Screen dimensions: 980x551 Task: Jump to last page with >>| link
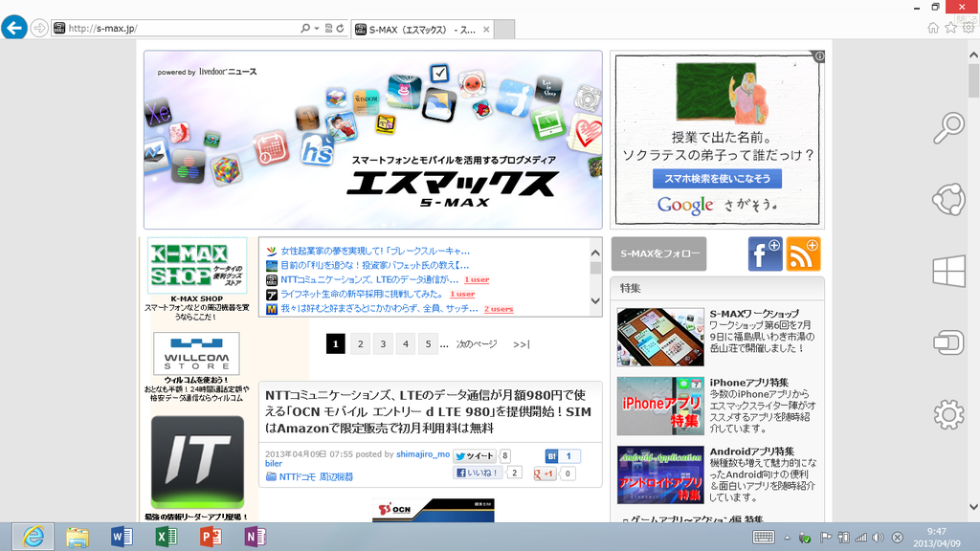pyautogui.click(x=522, y=344)
